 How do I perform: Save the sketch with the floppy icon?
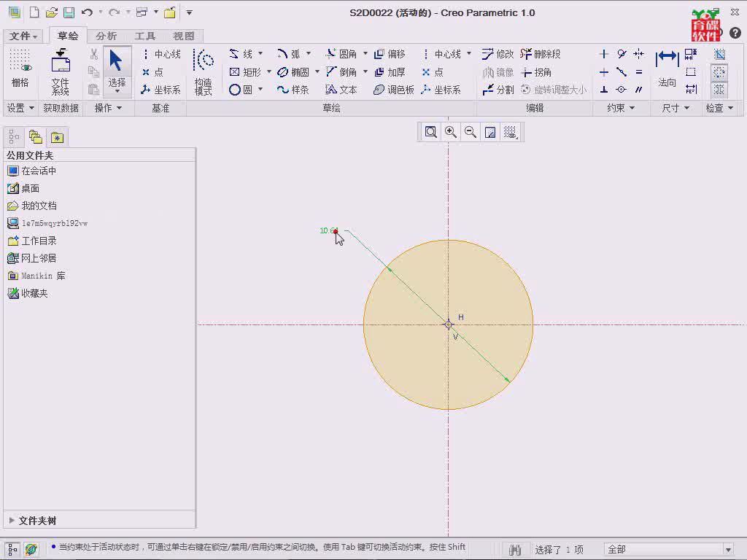point(69,12)
